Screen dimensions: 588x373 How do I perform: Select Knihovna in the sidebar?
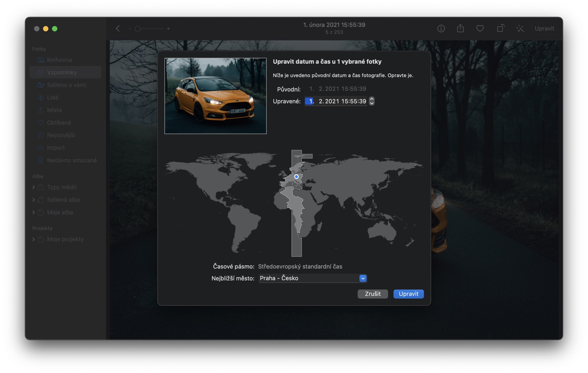(59, 60)
